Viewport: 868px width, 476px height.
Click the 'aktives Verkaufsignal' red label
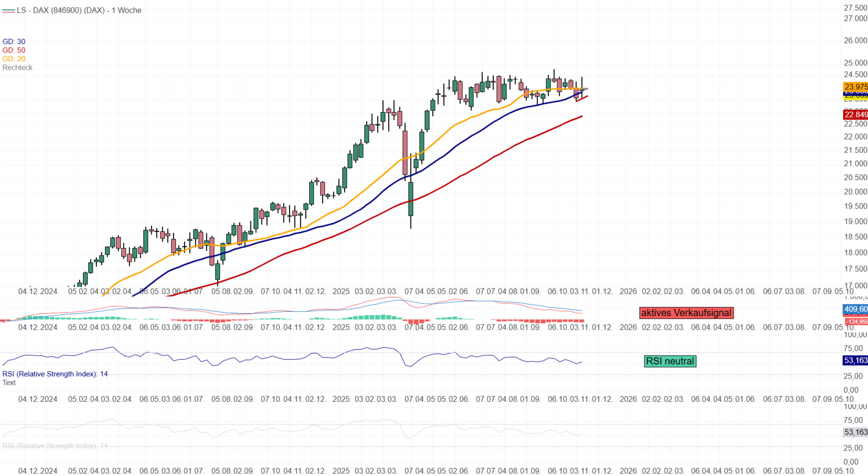click(x=686, y=313)
